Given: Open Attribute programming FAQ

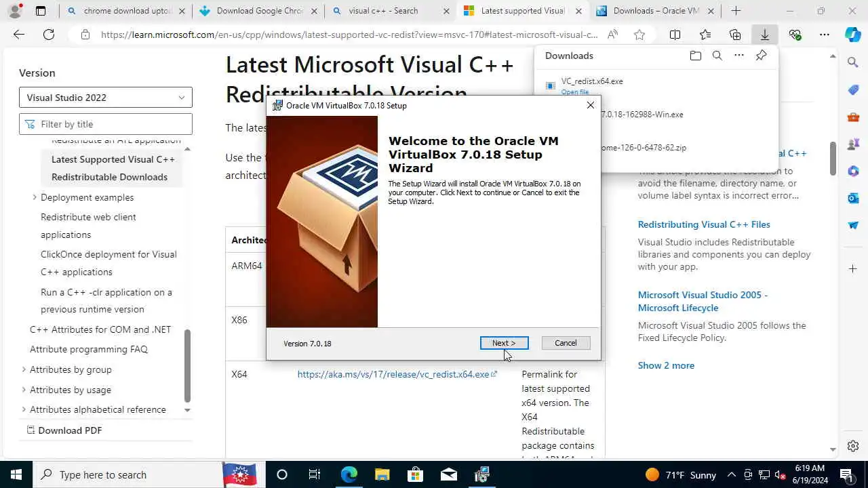Looking at the screenshot, I should tap(89, 349).
